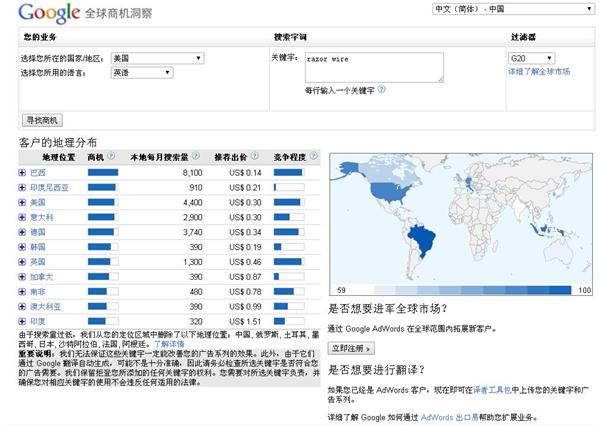
Task: Expand the 加拿大 row
Action: tap(22, 277)
